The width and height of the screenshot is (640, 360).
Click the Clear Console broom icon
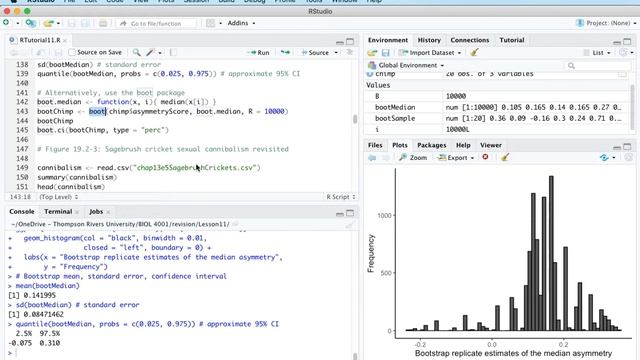tap(350, 224)
